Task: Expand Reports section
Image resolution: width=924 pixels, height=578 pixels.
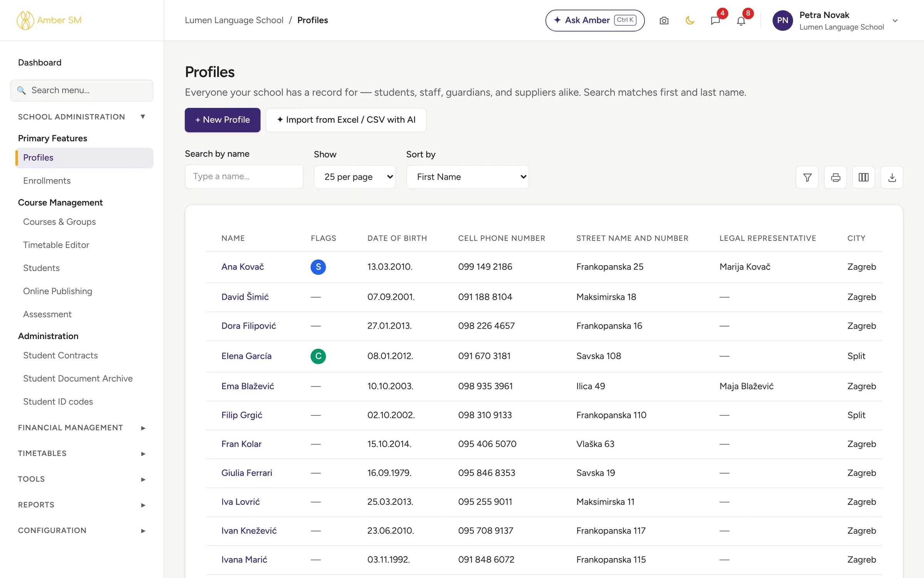Action: click(x=82, y=505)
